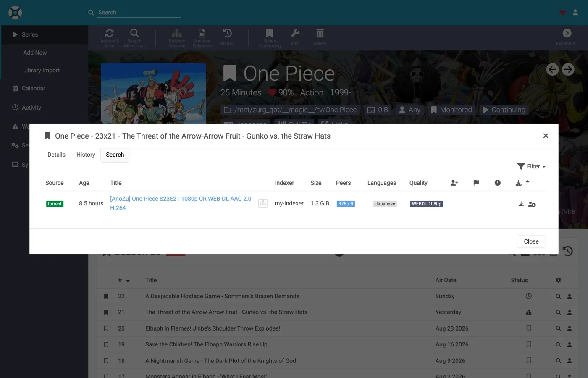Click the Close button in dialog
The height and width of the screenshot is (378, 588).
pos(531,241)
